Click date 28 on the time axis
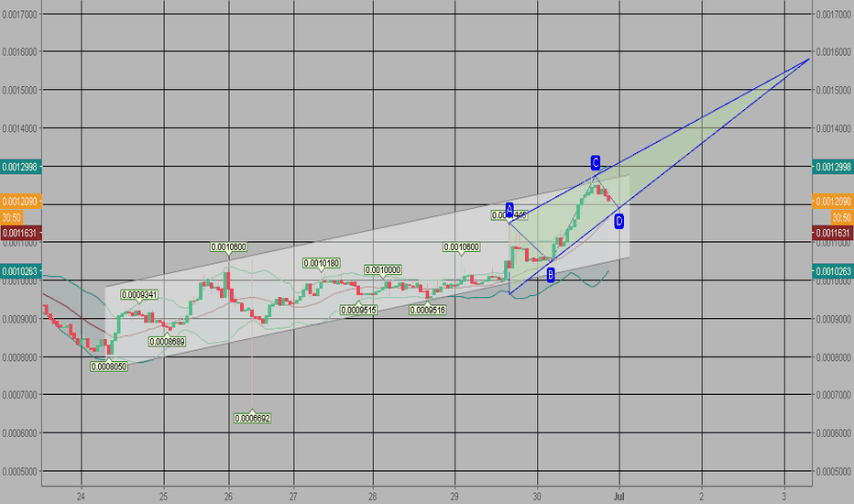This screenshot has height=504, width=854. pyautogui.click(x=373, y=497)
